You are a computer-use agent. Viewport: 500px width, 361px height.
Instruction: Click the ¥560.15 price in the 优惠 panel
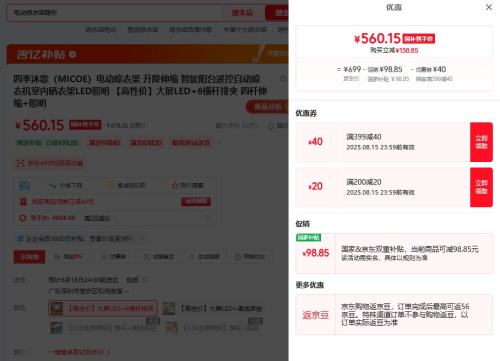[377, 39]
